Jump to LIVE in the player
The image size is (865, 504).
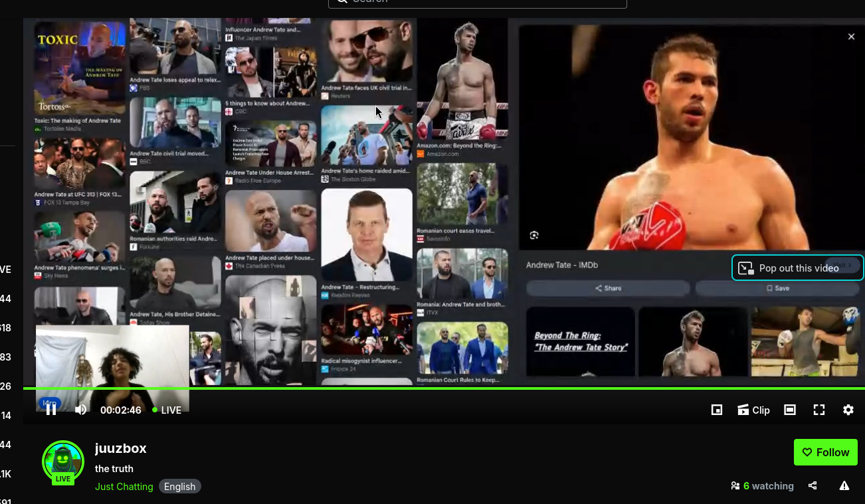[x=167, y=410]
